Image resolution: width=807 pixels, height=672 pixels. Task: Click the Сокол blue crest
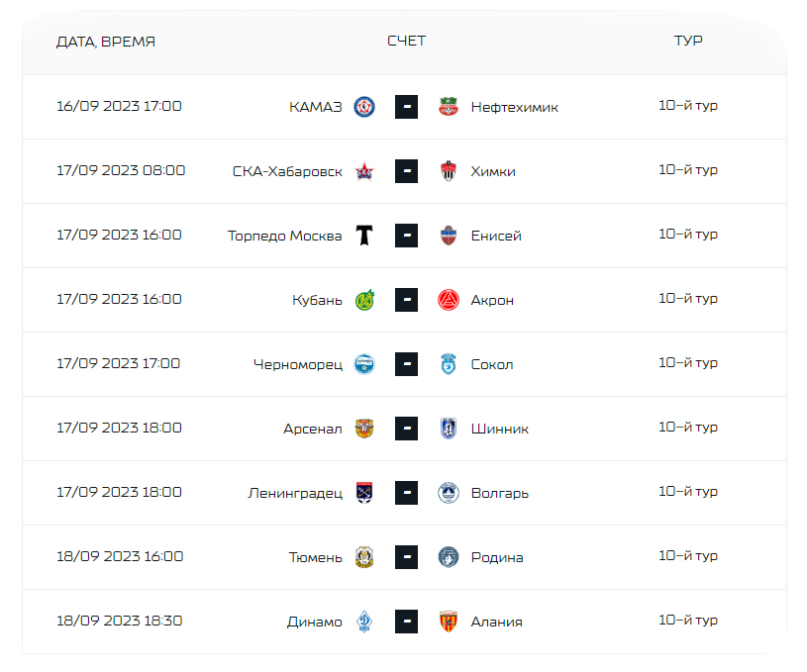click(x=449, y=364)
